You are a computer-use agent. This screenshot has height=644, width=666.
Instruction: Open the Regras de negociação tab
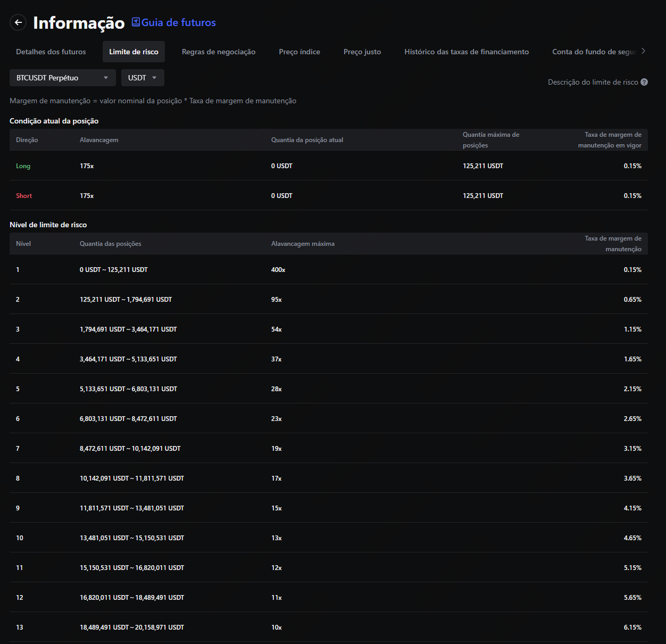pos(219,52)
